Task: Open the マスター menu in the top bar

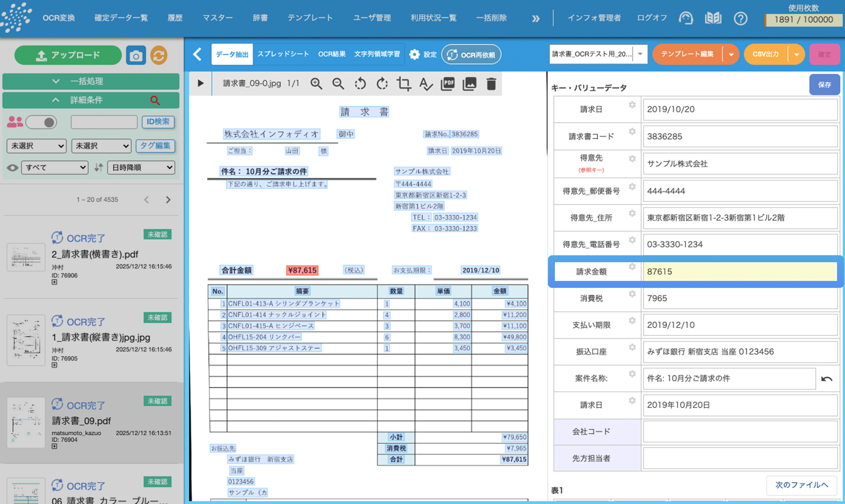Action: pyautogui.click(x=217, y=18)
